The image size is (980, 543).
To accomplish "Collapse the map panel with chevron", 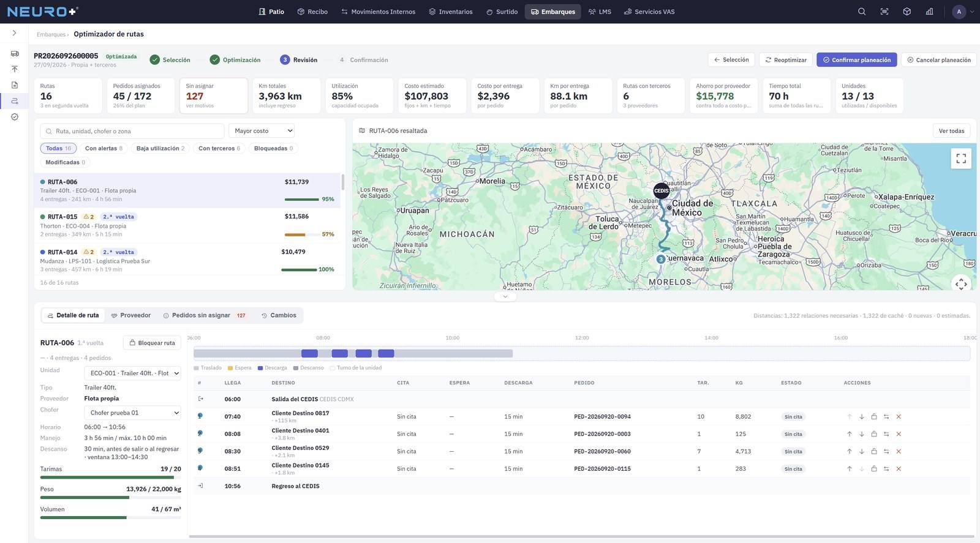I will pyautogui.click(x=505, y=296).
